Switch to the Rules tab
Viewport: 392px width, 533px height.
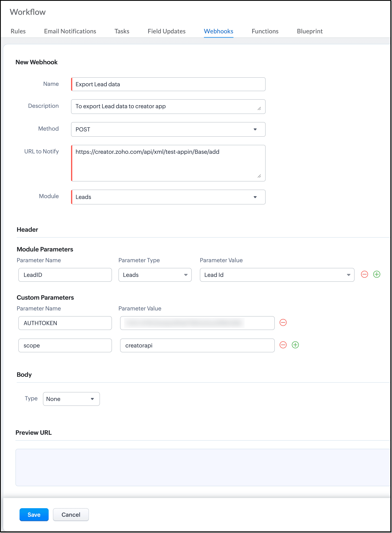coord(18,31)
